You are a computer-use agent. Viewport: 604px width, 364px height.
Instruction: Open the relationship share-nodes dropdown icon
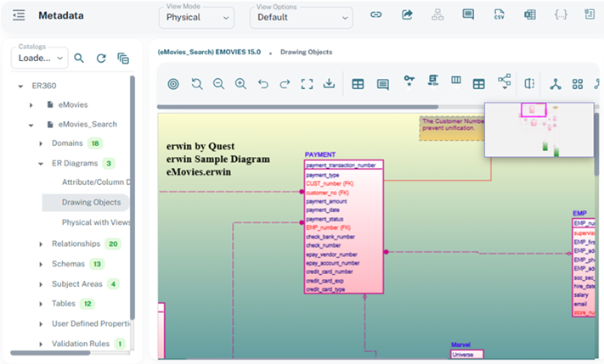pyautogui.click(x=505, y=81)
